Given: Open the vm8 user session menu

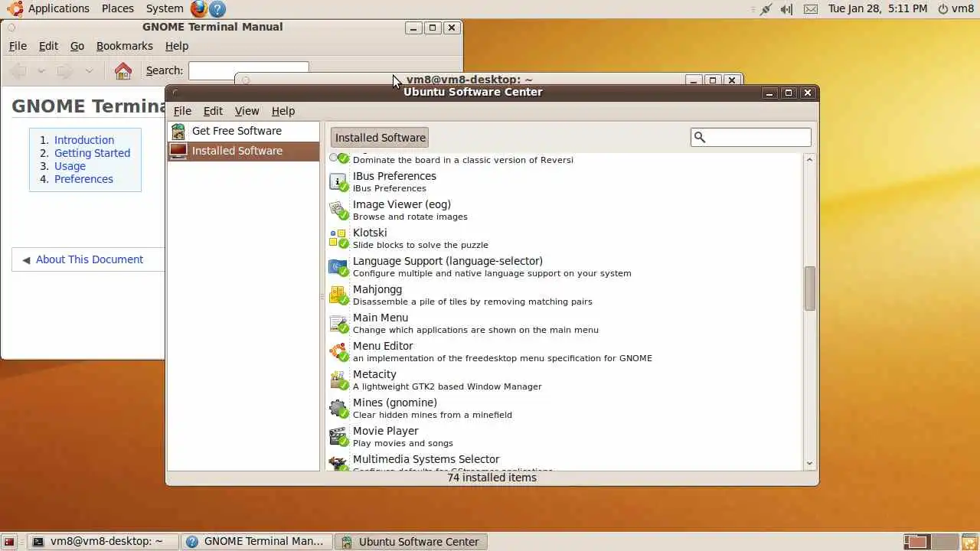Looking at the screenshot, I should [x=956, y=8].
